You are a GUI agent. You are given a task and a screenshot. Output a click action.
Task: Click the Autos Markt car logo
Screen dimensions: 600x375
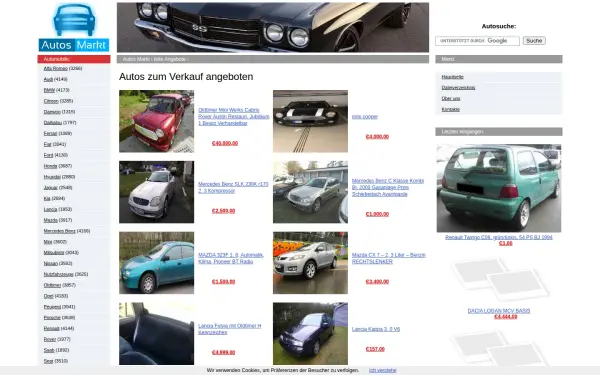[74, 27]
